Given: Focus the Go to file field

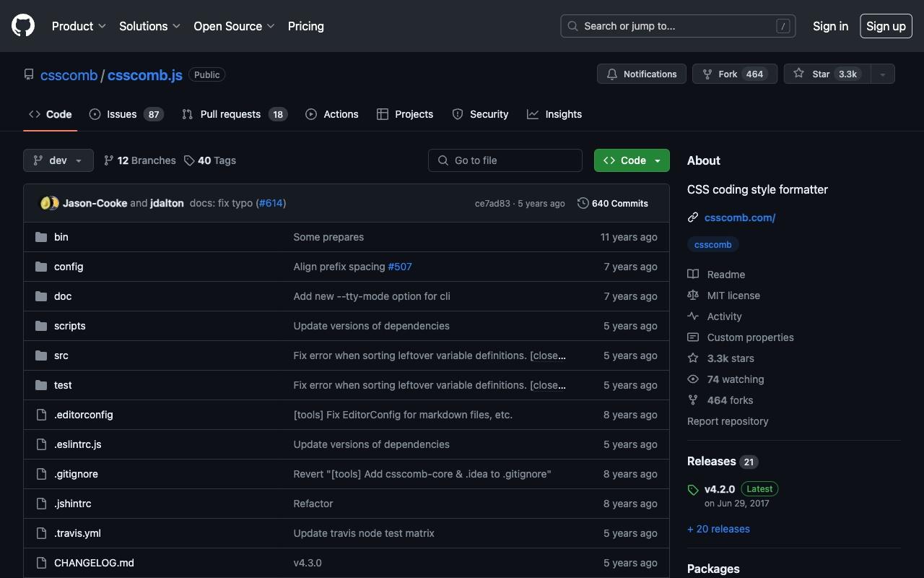Looking at the screenshot, I should point(505,160).
